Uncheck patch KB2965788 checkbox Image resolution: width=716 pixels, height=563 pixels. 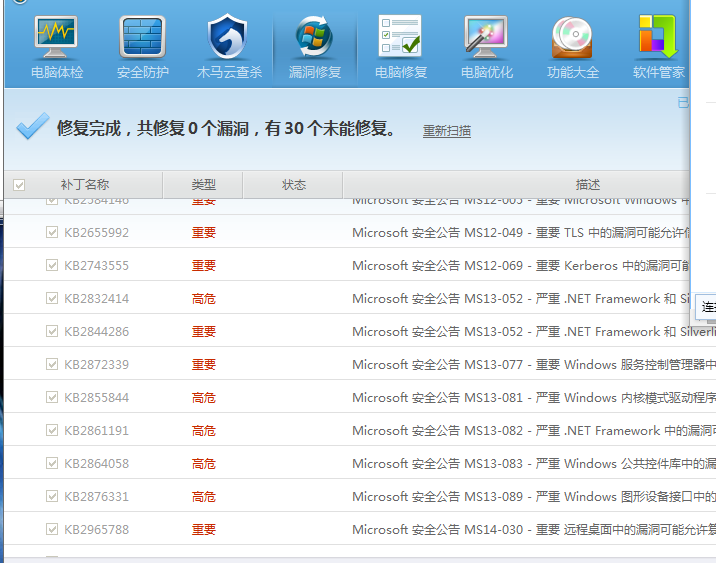click(52, 529)
